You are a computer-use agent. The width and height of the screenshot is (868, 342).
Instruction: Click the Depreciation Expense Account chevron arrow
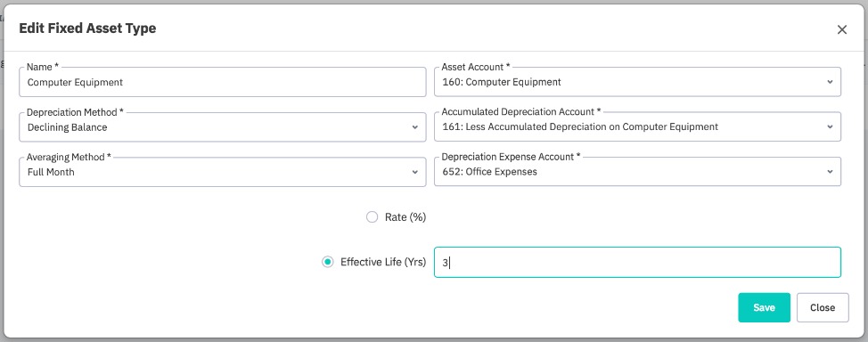coord(830,172)
